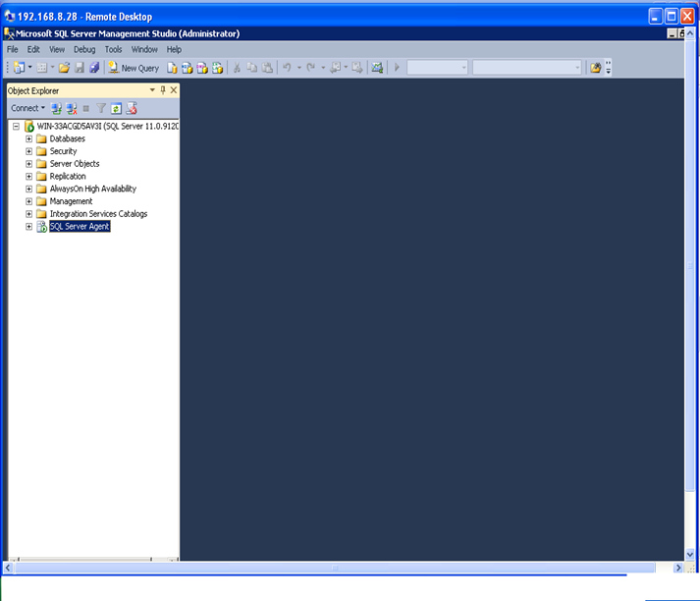Viewport: 700px width, 601px height.
Task: Click the Cut scissors icon
Action: (x=237, y=68)
